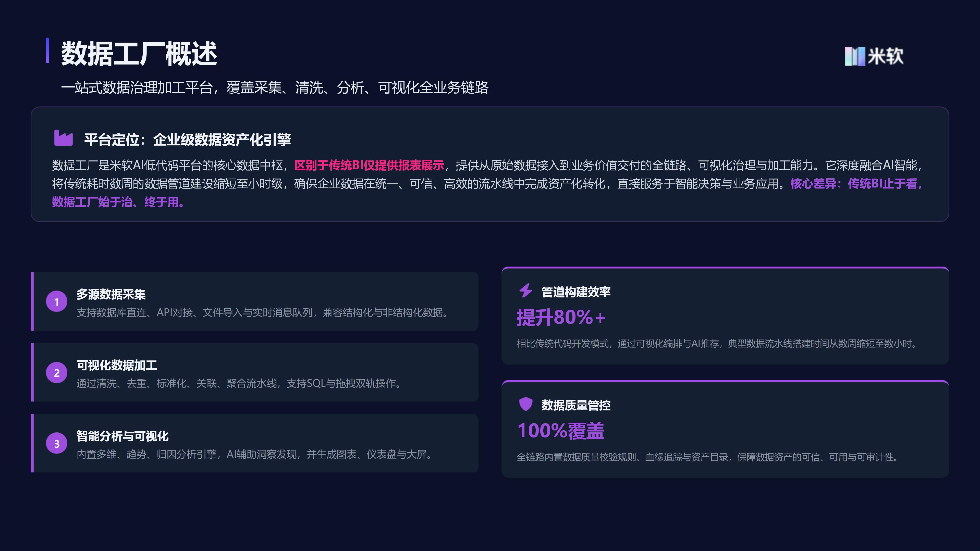This screenshot has height=551, width=980.
Task: Select the number 1 circle badge
Action: point(57,302)
